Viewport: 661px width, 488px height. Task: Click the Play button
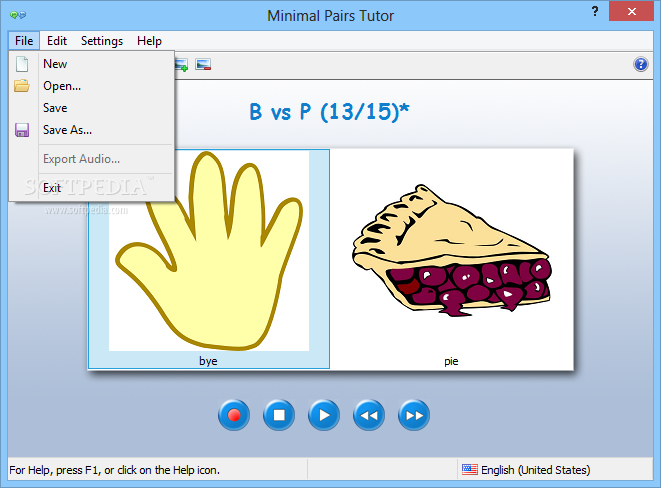coord(324,415)
